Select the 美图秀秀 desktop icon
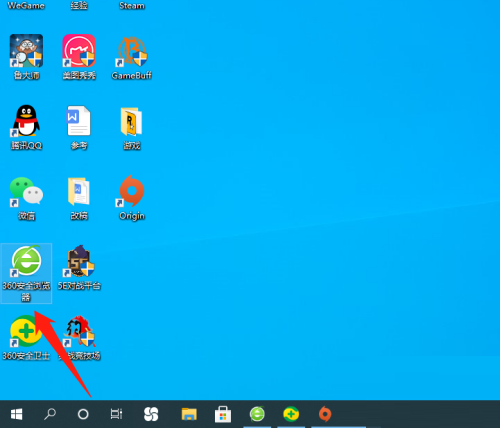This screenshot has width=500, height=428. point(79,57)
